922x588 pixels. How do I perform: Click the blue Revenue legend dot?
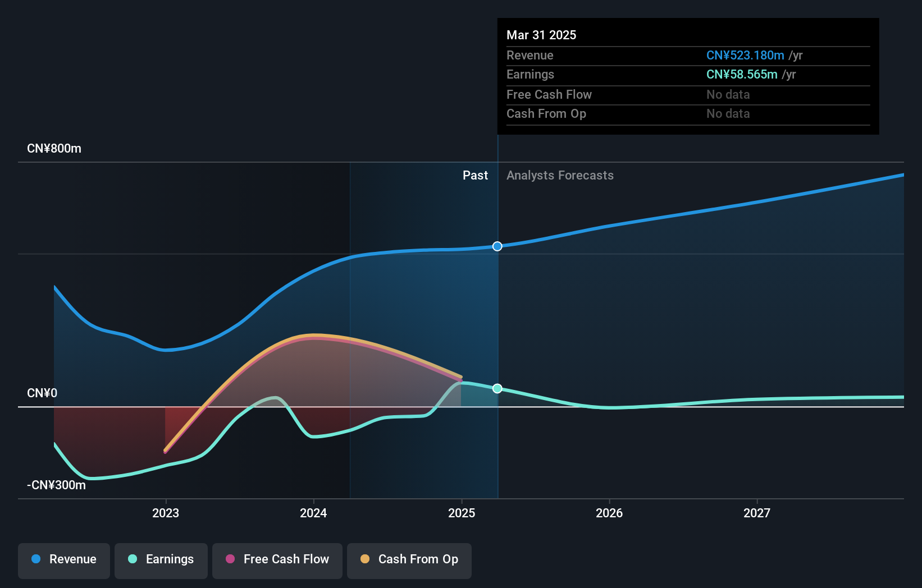pyautogui.click(x=36, y=559)
